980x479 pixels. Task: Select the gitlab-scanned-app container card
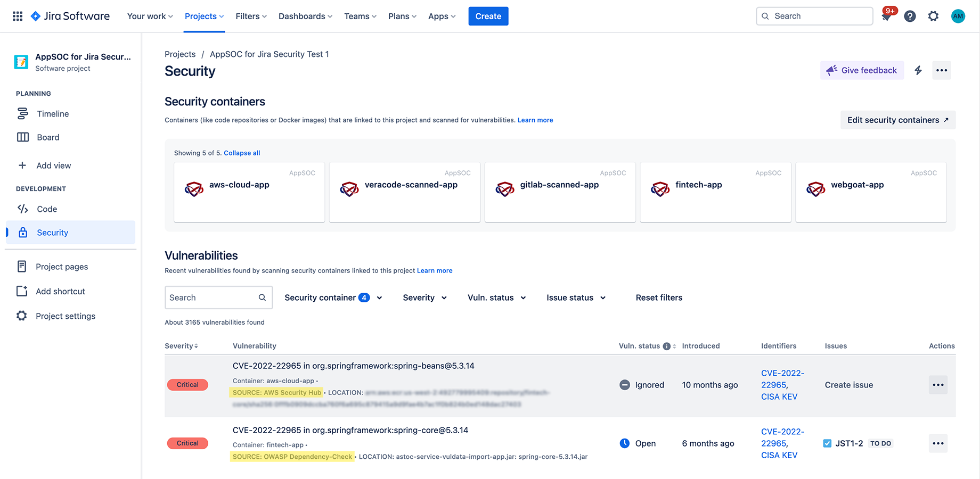(x=560, y=192)
